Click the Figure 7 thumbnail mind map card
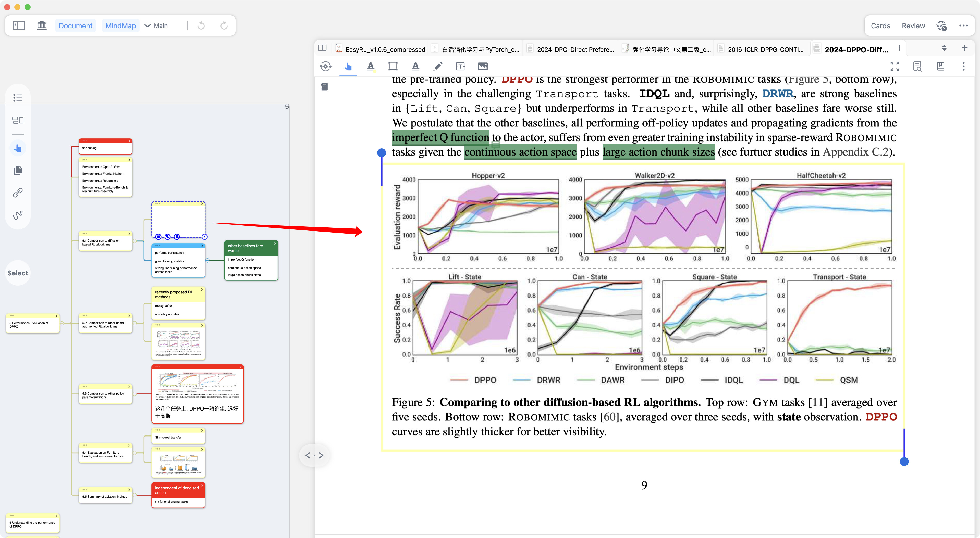Screen dimensions: 980x538 (198, 394)
